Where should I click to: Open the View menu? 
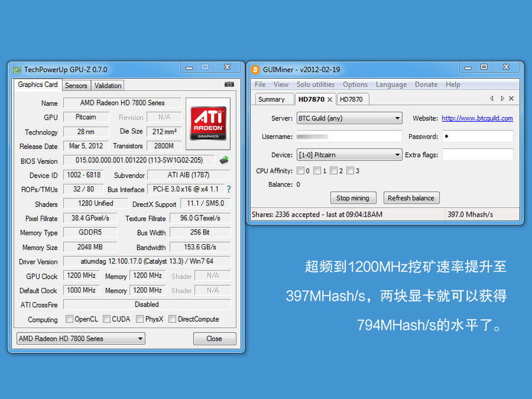tap(281, 85)
